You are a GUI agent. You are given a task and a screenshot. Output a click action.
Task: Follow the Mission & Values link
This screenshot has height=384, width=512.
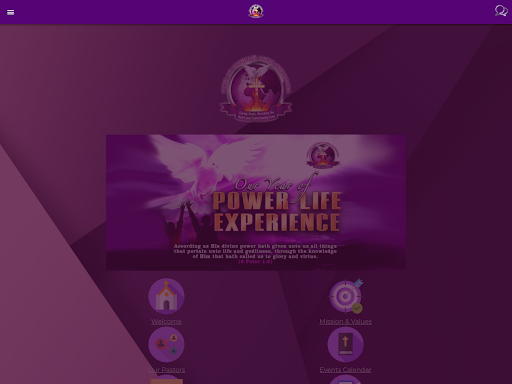click(346, 322)
